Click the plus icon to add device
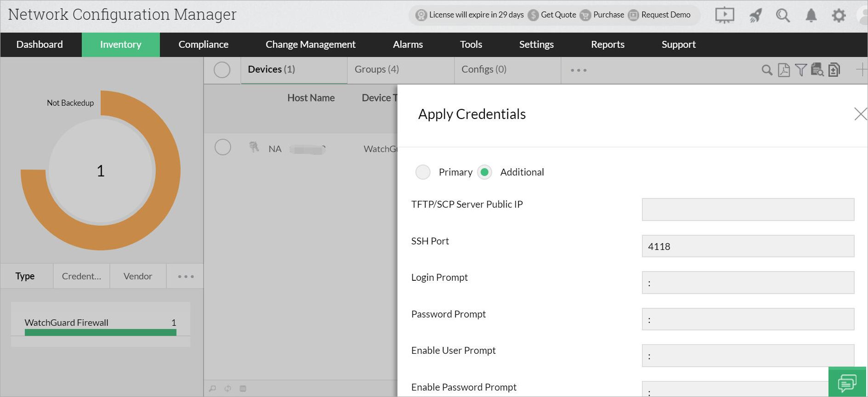The image size is (868, 397). [x=862, y=70]
